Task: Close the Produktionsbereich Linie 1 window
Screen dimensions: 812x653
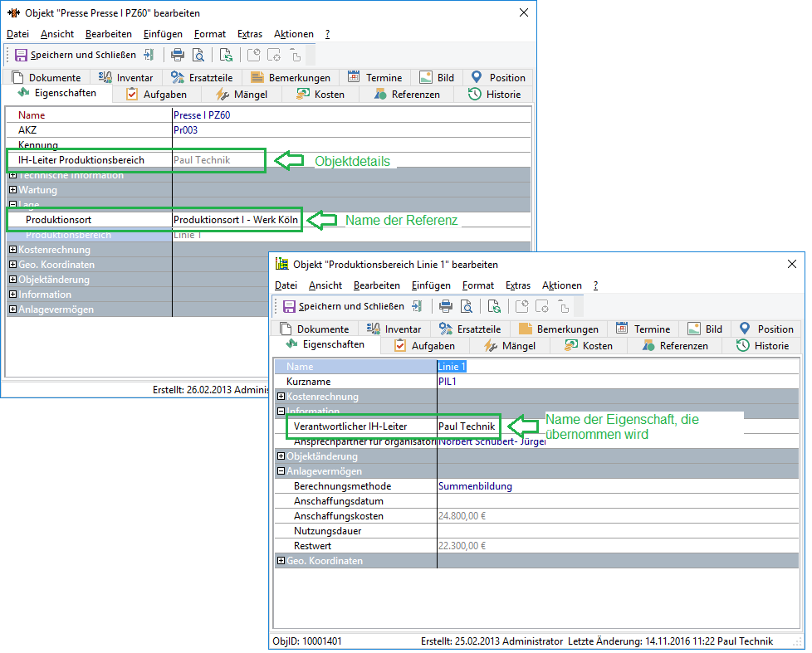Action: (x=792, y=264)
